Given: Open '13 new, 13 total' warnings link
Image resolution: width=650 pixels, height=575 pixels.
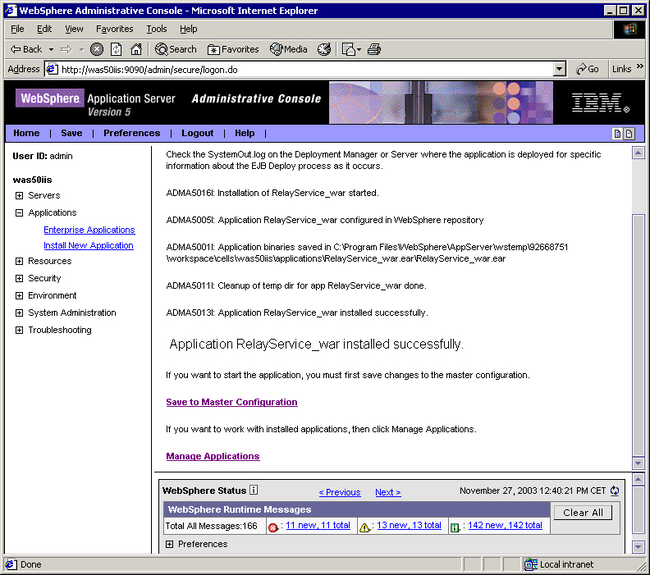Looking at the screenshot, I should [409, 525].
